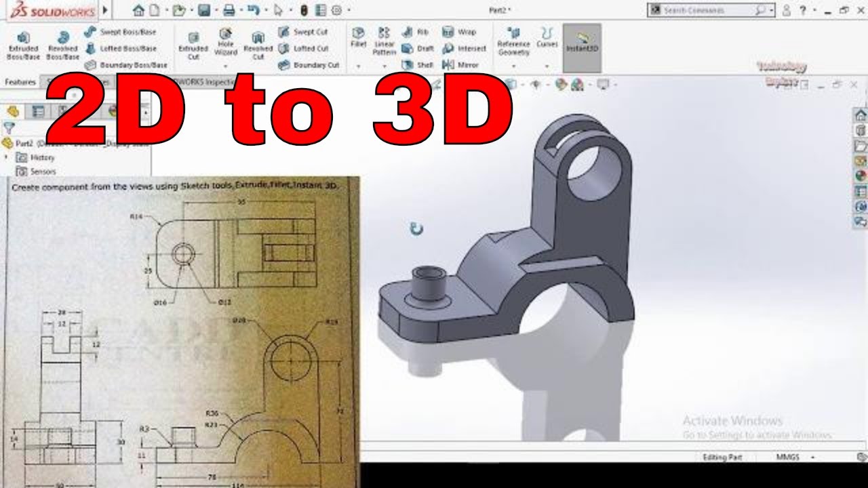Open the search commands dropdown arrow
868x488 pixels.
click(772, 10)
